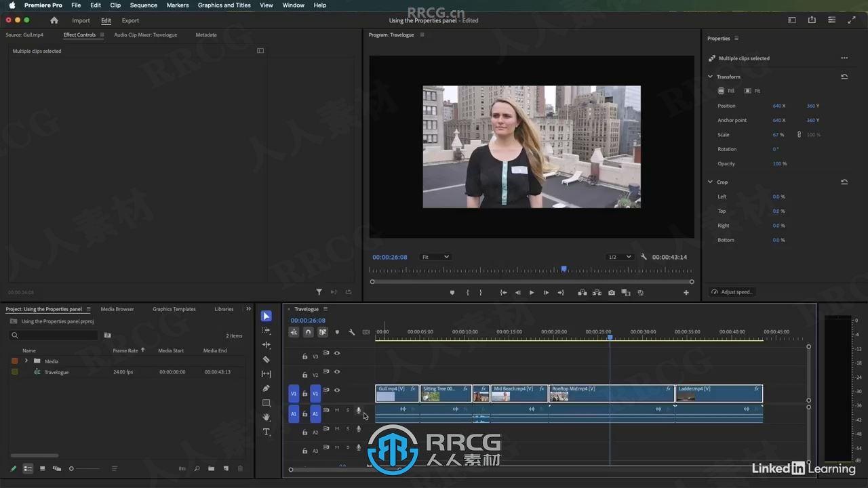The image size is (868, 488).
Task: Toggle V1 track output eye
Action: click(337, 390)
